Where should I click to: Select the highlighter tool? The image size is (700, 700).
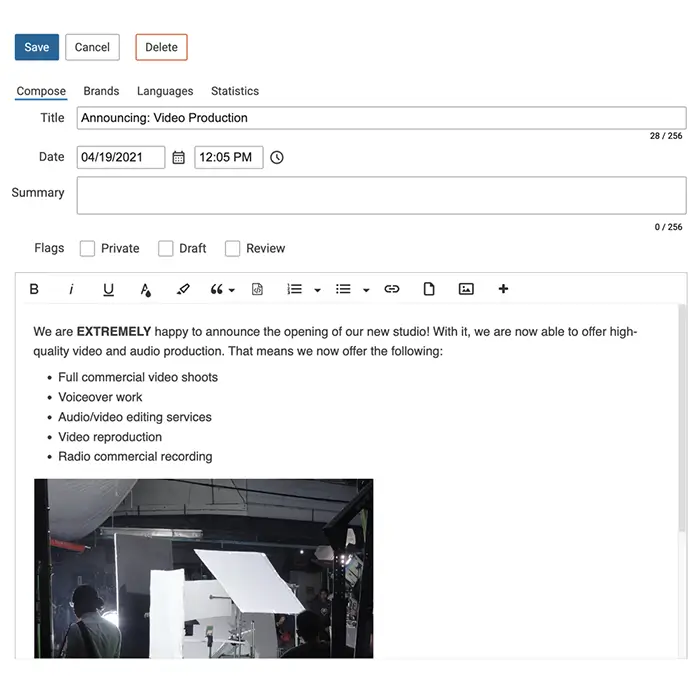(x=183, y=289)
